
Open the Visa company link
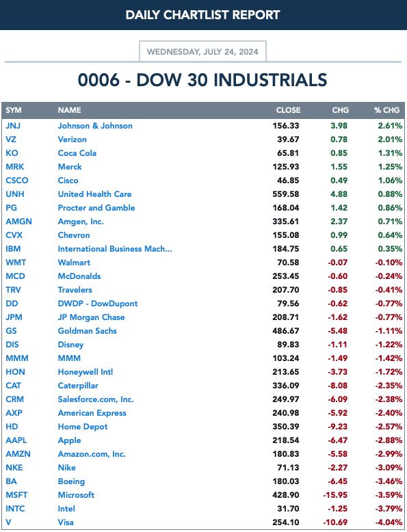(x=66, y=522)
